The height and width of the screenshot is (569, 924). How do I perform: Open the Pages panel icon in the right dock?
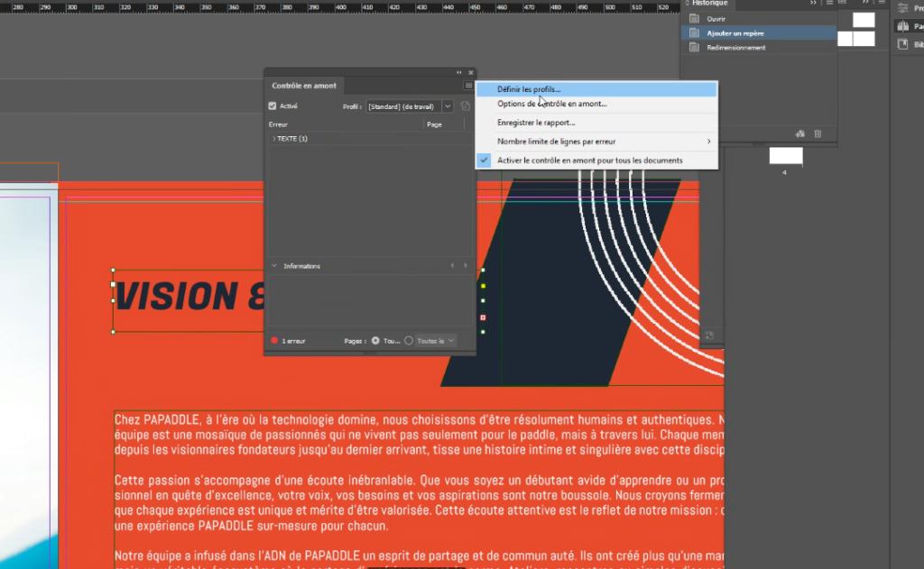(x=903, y=26)
